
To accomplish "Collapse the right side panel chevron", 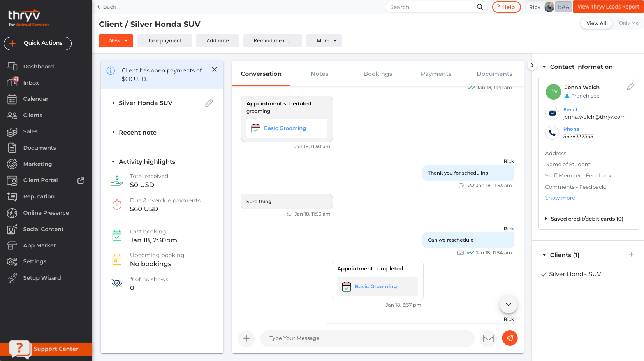I will point(532,65).
